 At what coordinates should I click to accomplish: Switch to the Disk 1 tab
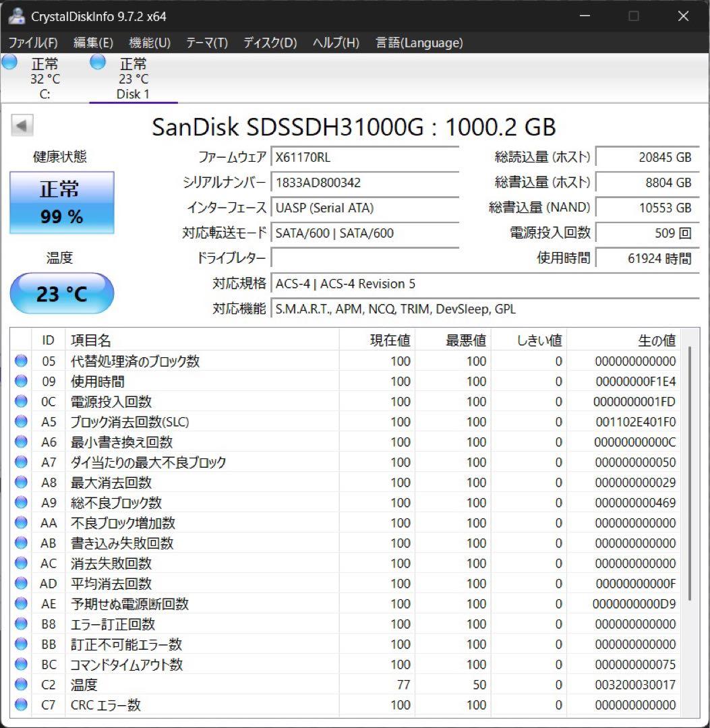(134, 78)
